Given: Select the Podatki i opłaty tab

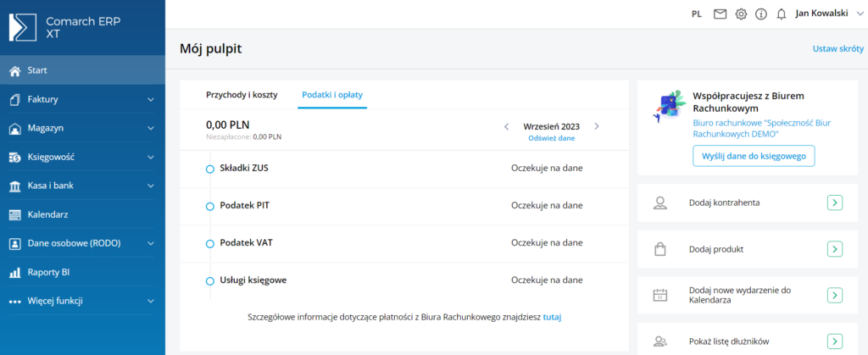Looking at the screenshot, I should click(x=332, y=94).
